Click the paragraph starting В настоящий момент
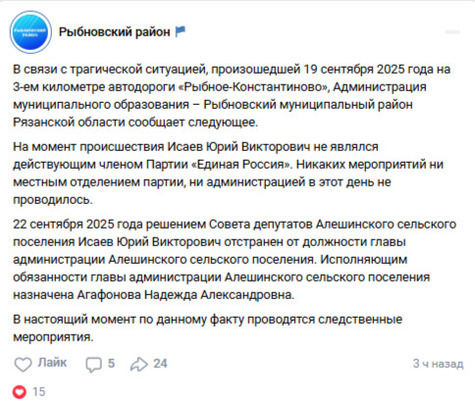The height and width of the screenshot is (406, 475). pyautogui.click(x=207, y=328)
